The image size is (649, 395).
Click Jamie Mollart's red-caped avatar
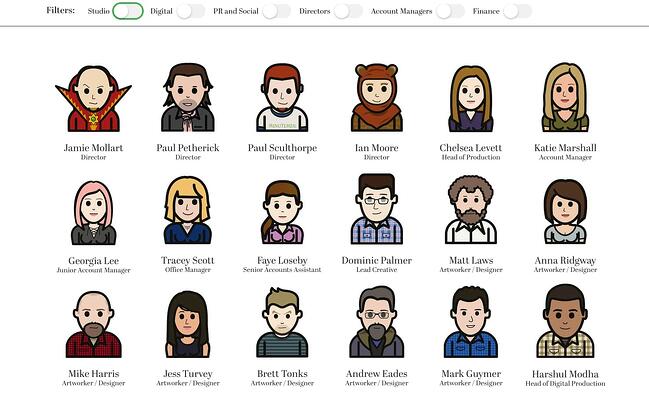click(94, 99)
